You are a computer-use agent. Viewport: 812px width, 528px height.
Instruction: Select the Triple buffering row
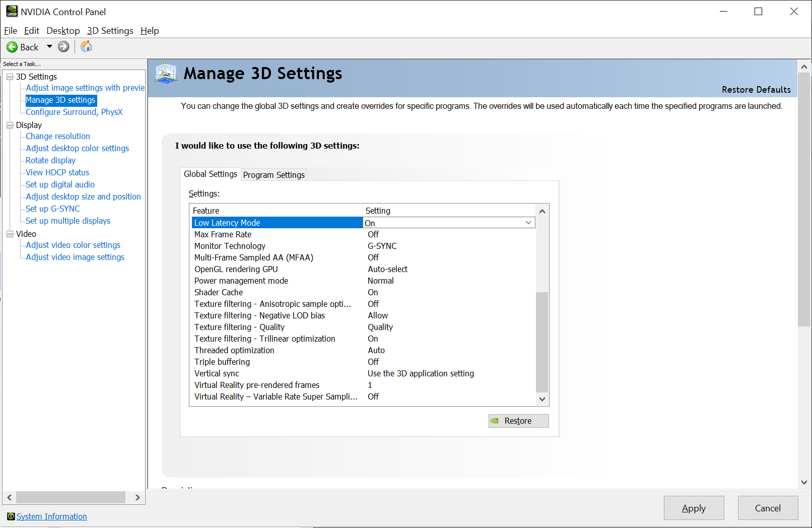click(x=363, y=362)
